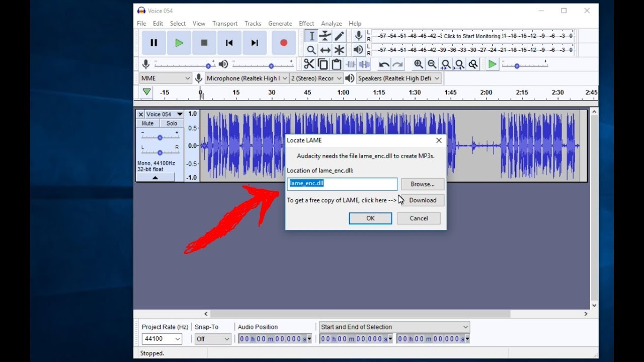Click the timeline pinned play head arrow

(x=146, y=92)
